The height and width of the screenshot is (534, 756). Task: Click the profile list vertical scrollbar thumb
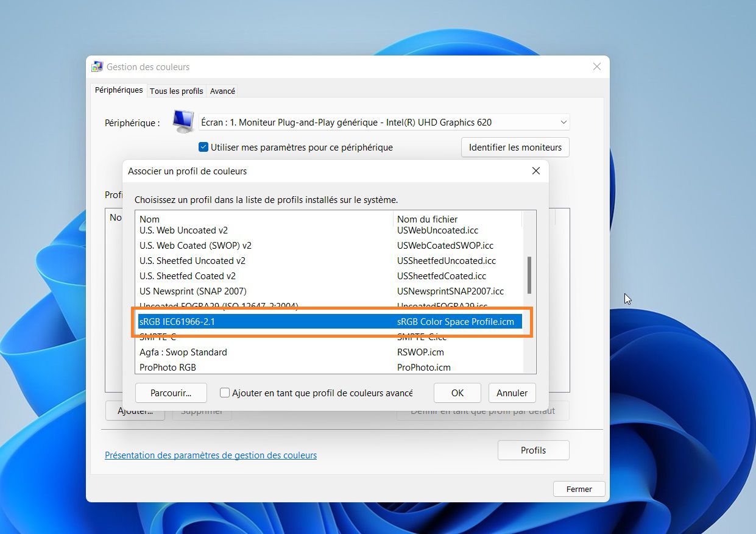[529, 275]
